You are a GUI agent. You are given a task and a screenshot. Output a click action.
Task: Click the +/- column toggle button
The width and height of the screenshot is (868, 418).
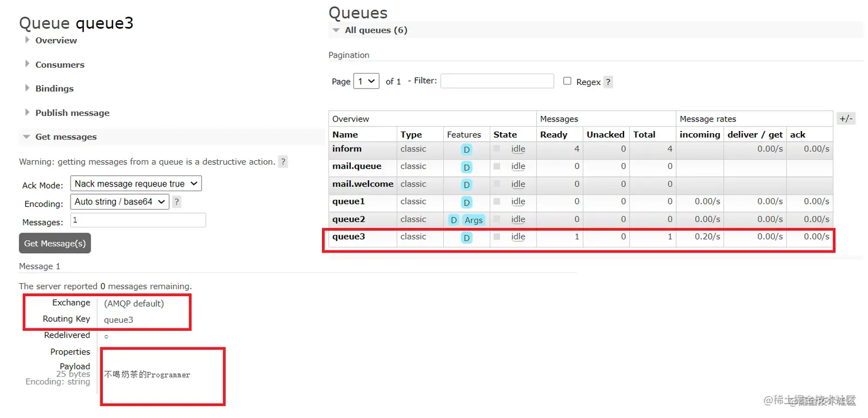click(846, 119)
